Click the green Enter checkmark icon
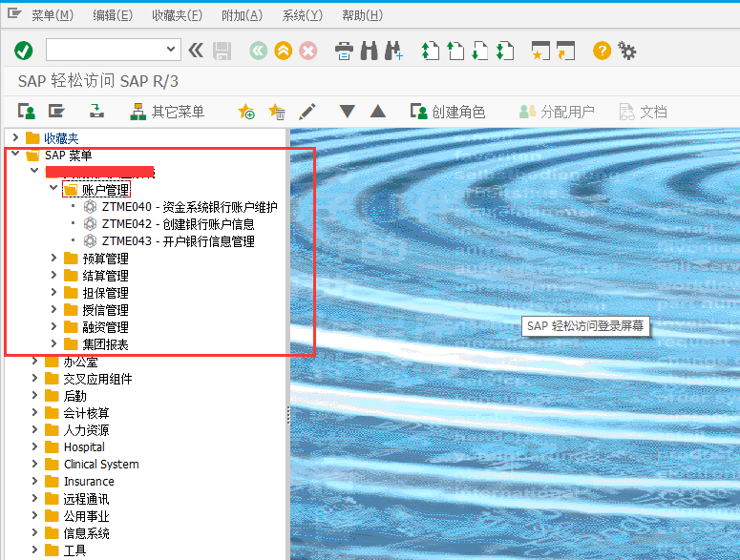Screen dimensions: 740x560 tap(23, 51)
